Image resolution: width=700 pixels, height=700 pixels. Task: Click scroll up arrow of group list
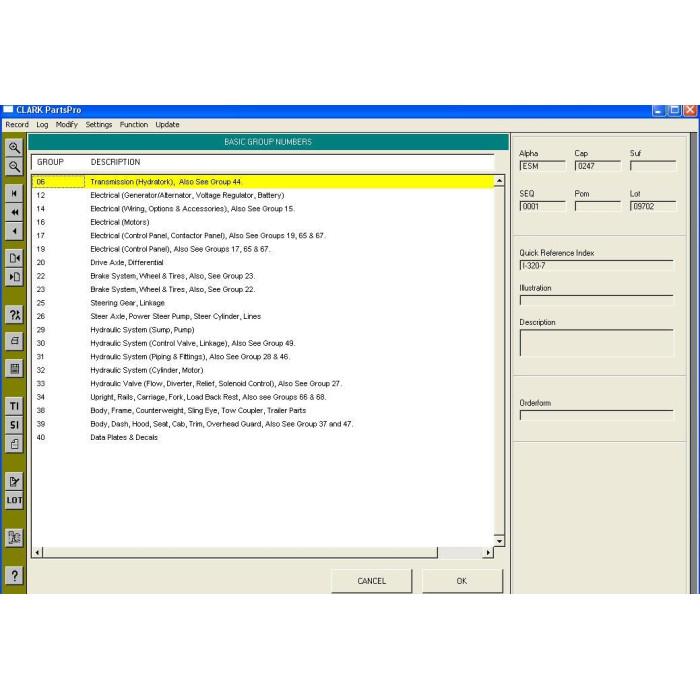499,181
